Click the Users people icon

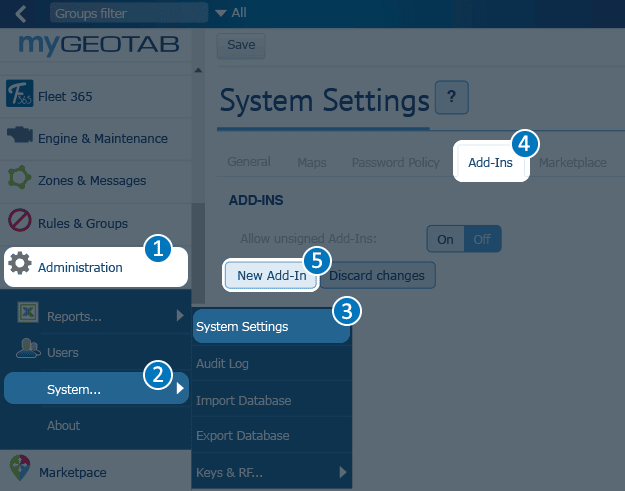coord(28,348)
